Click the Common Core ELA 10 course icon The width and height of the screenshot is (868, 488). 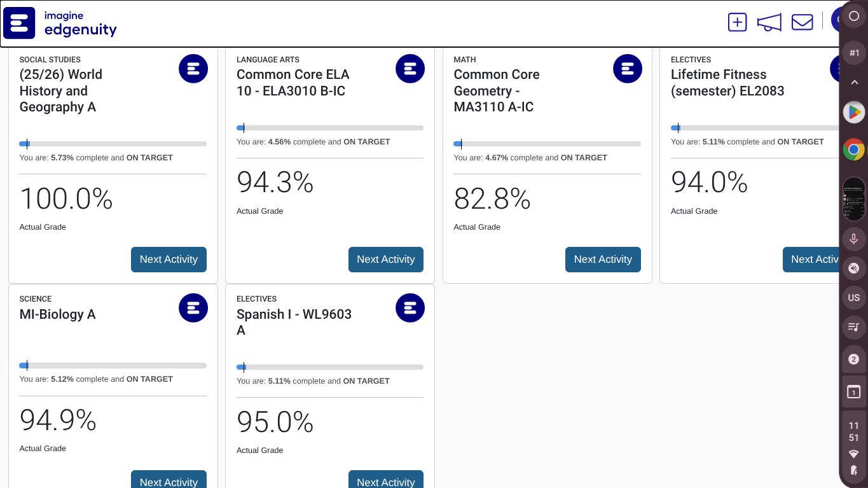pyautogui.click(x=410, y=69)
